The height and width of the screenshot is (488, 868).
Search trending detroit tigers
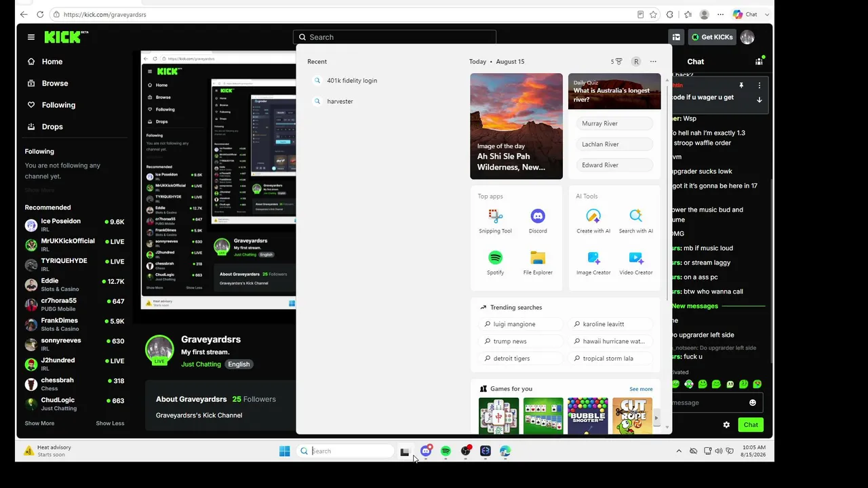(520, 359)
